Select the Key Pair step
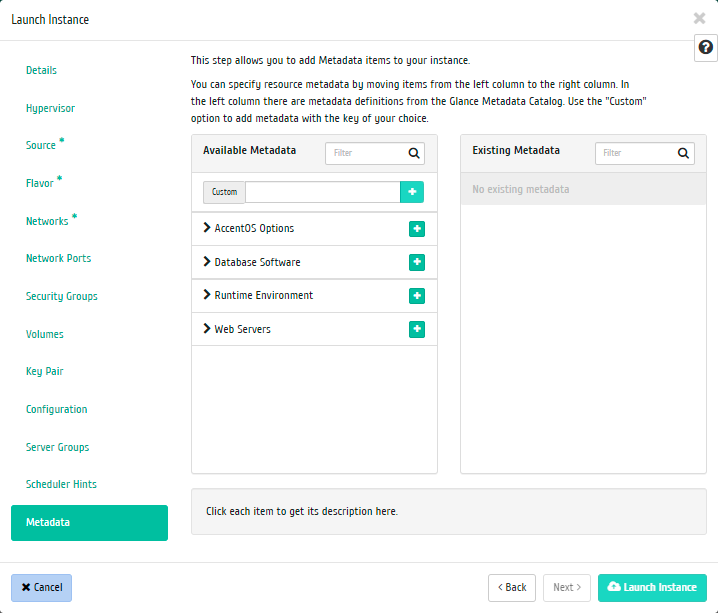Screen dimensions: 718x613 point(45,371)
